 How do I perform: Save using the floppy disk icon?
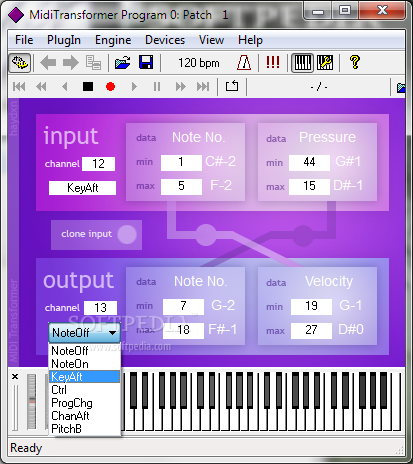pyautogui.click(x=146, y=63)
